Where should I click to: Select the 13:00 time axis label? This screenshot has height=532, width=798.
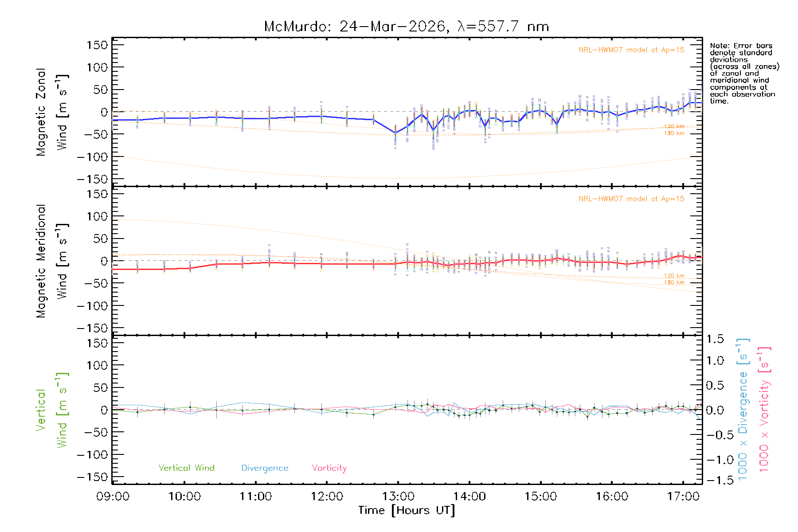[x=398, y=497]
